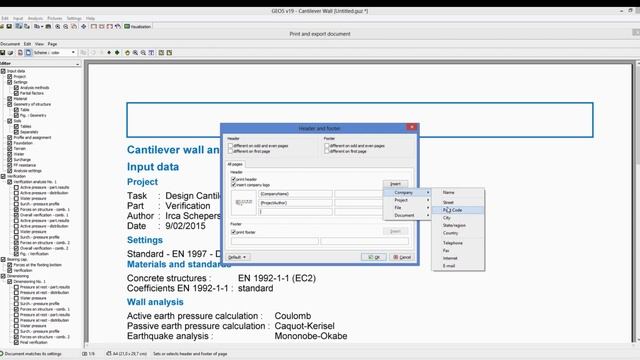640x360 pixels.
Task: Close the Header and footer dialog
Action: click(x=411, y=127)
